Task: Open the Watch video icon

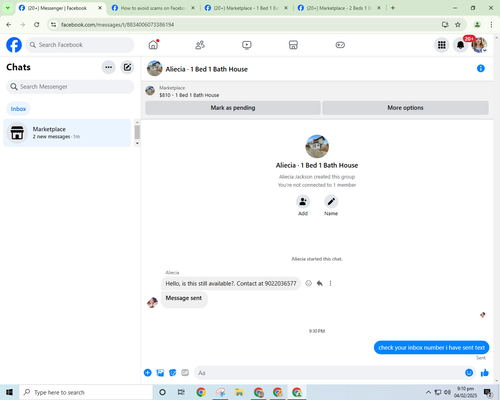Action: tap(247, 45)
